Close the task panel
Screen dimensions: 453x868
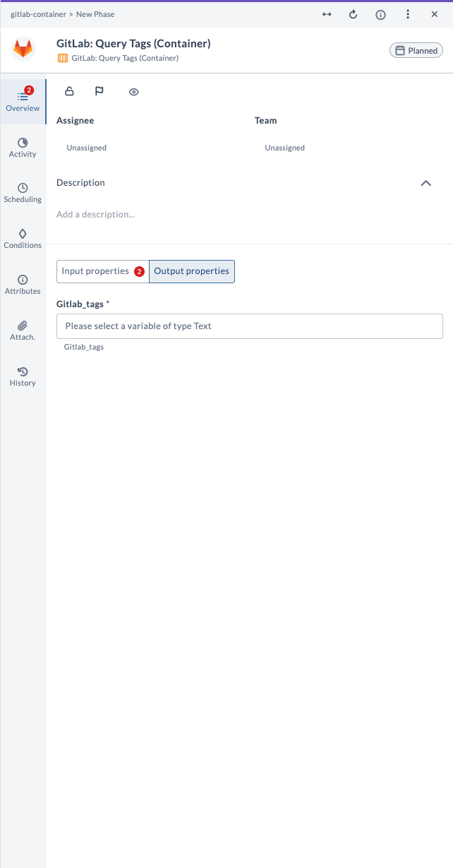(435, 14)
